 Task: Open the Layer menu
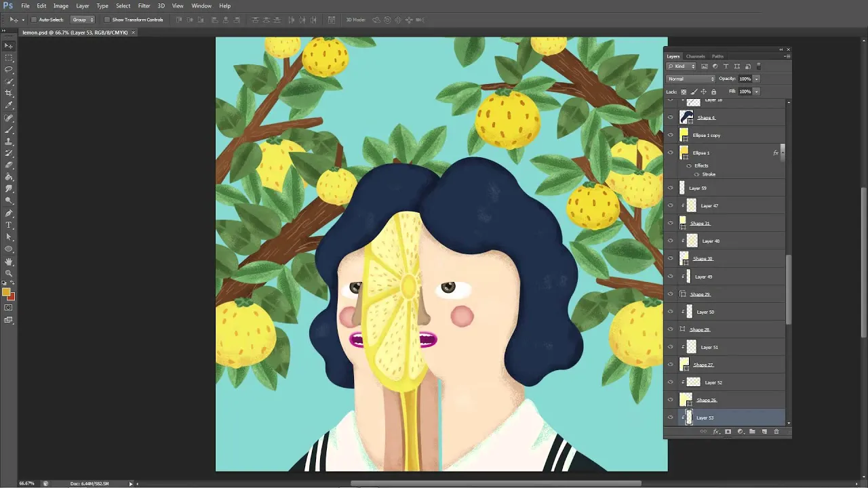pos(83,5)
